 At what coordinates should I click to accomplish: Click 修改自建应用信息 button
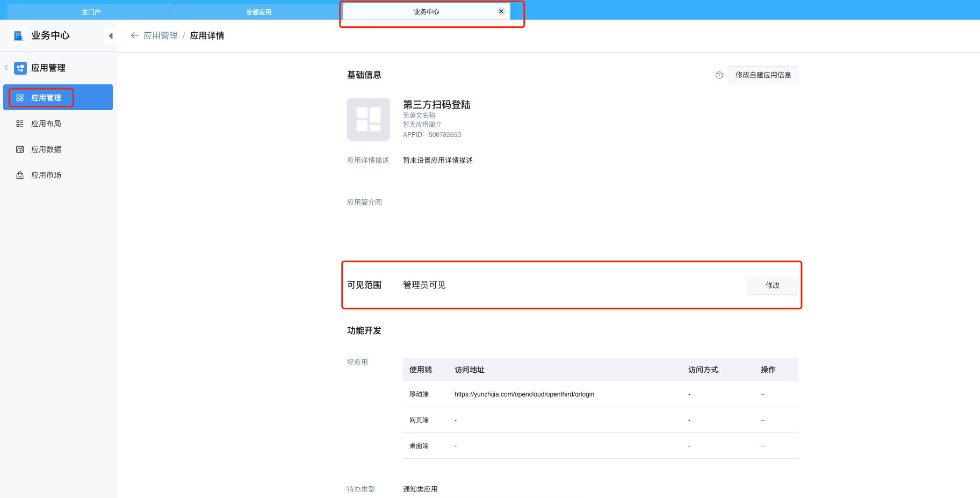[763, 75]
